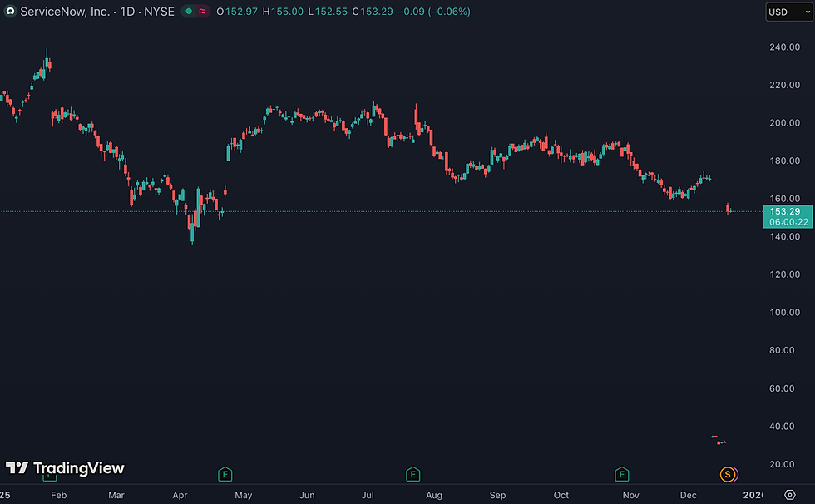
Task: Click the closing price value C153.29
Action: tap(373, 12)
